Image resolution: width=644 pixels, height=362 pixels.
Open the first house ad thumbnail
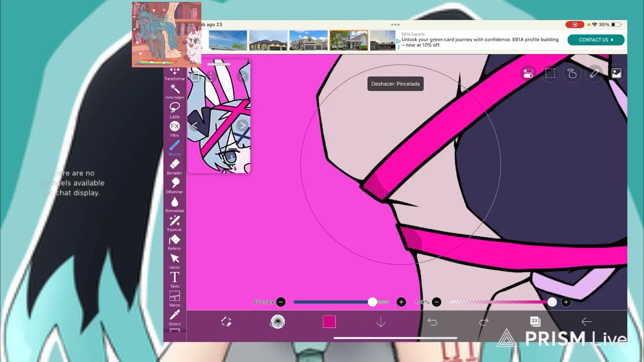(x=227, y=40)
